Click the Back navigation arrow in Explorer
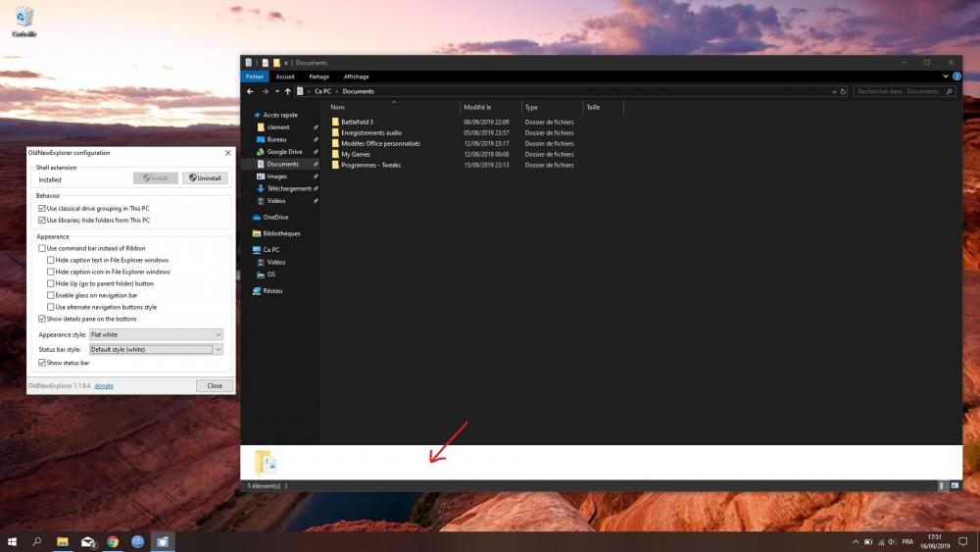Screen dimensions: 980x552 (251, 91)
